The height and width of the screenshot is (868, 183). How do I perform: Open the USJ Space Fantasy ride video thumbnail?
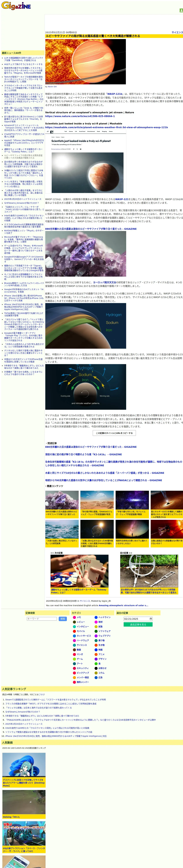coord(24,833)
